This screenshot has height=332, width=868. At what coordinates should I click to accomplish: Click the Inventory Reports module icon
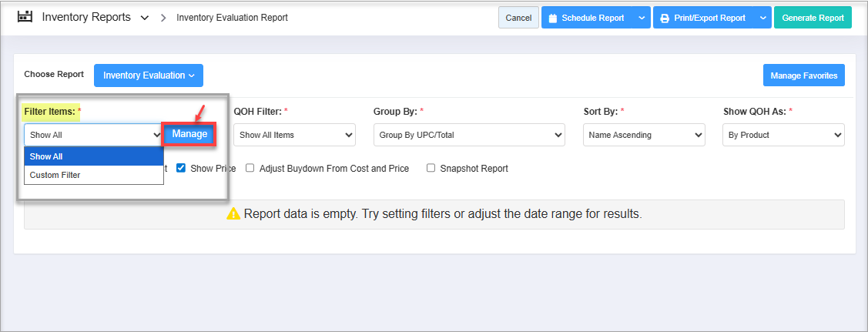point(25,17)
